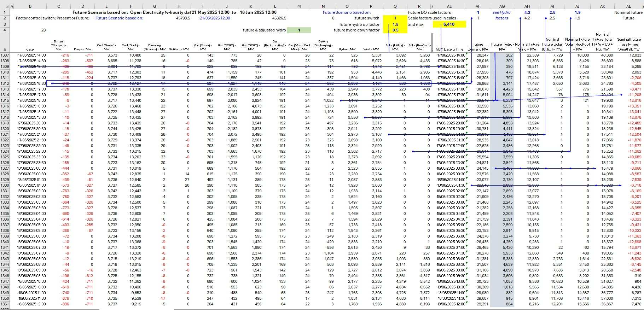Image resolution: width=644 pixels, height=310 pixels.
Task: Click the 'see Hydro' blue text
Action: (x=501, y=12)
